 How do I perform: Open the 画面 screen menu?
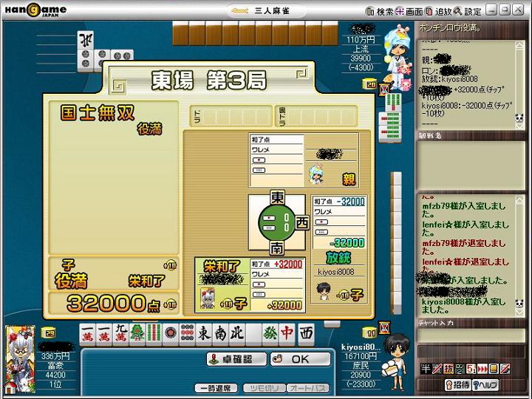point(409,11)
